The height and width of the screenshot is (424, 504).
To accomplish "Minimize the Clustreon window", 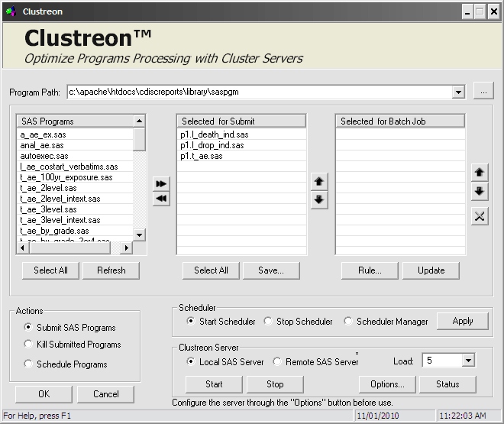I will point(467,12).
